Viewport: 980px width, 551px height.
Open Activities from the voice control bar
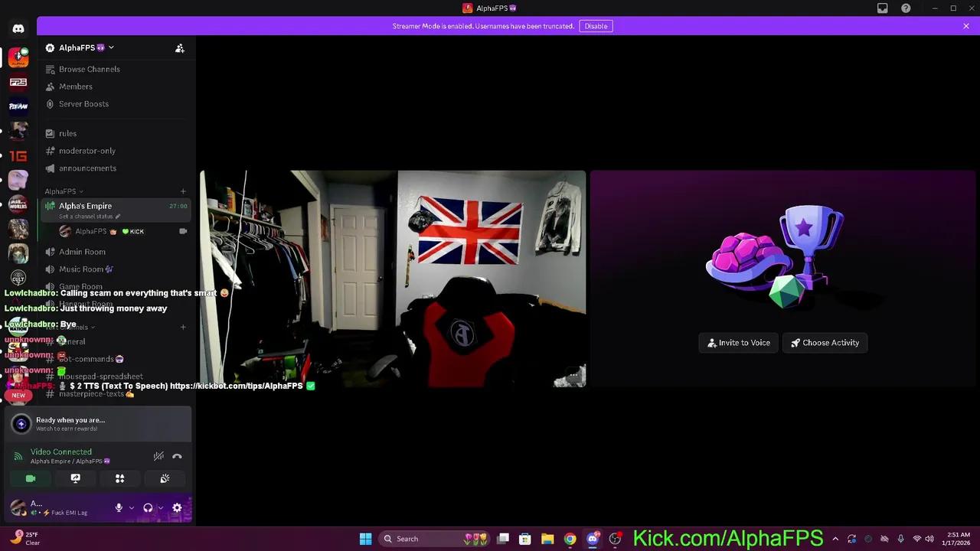(x=120, y=478)
